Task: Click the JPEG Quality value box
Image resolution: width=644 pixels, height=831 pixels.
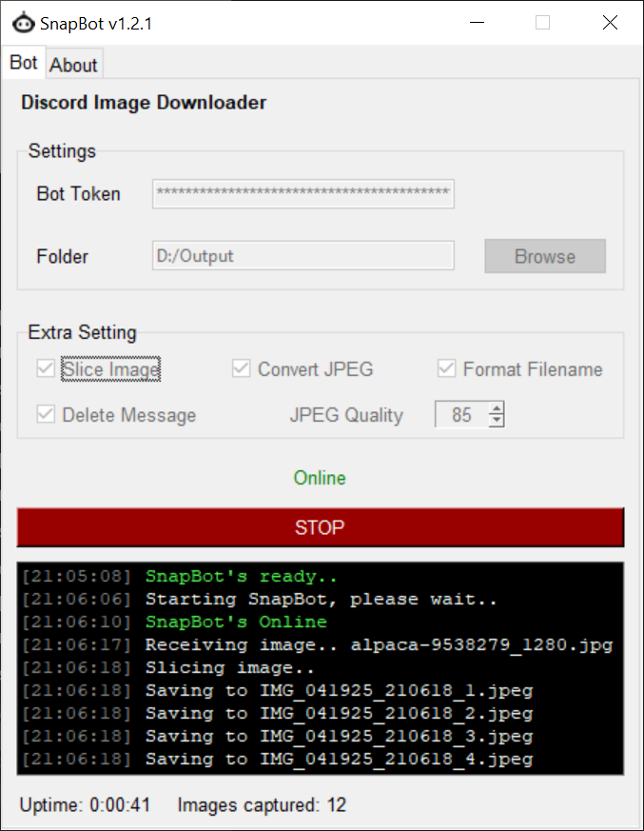Action: pyautogui.click(x=461, y=415)
